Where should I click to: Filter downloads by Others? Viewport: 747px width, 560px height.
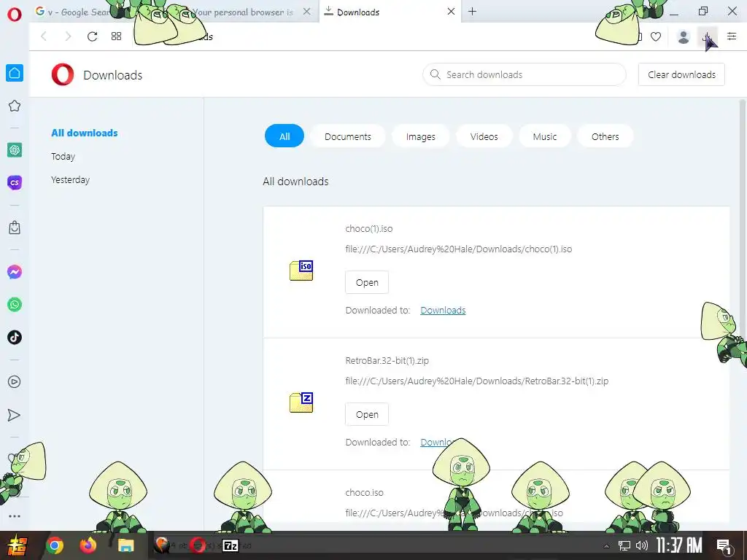(x=605, y=136)
